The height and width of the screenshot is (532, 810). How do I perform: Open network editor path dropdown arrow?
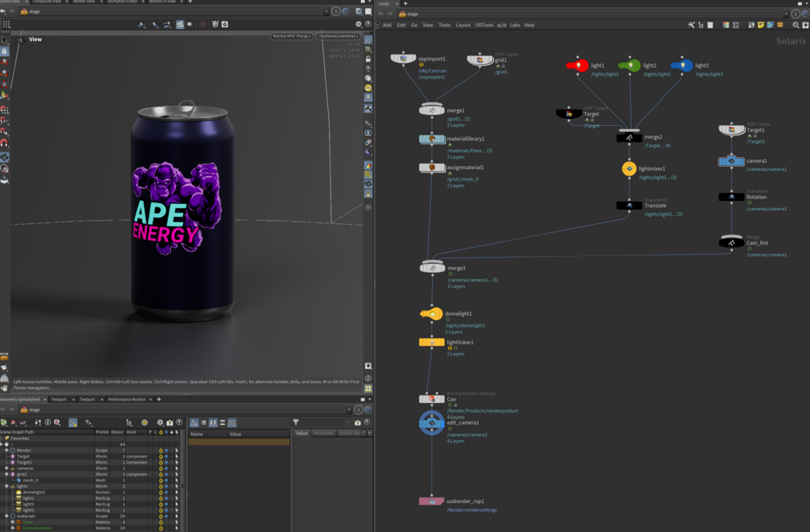coord(786,14)
